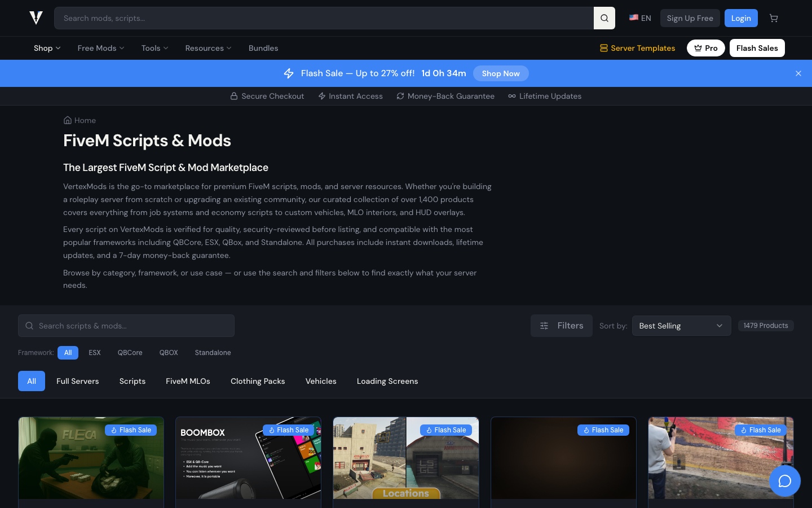Switch to the Vehicles category tab
The width and height of the screenshot is (812, 508).
coord(321,381)
